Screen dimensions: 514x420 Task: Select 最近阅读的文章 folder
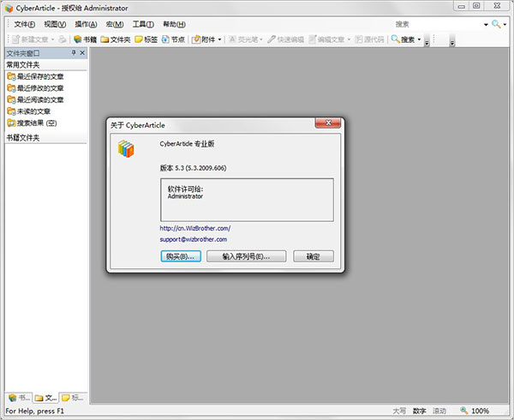pos(35,99)
